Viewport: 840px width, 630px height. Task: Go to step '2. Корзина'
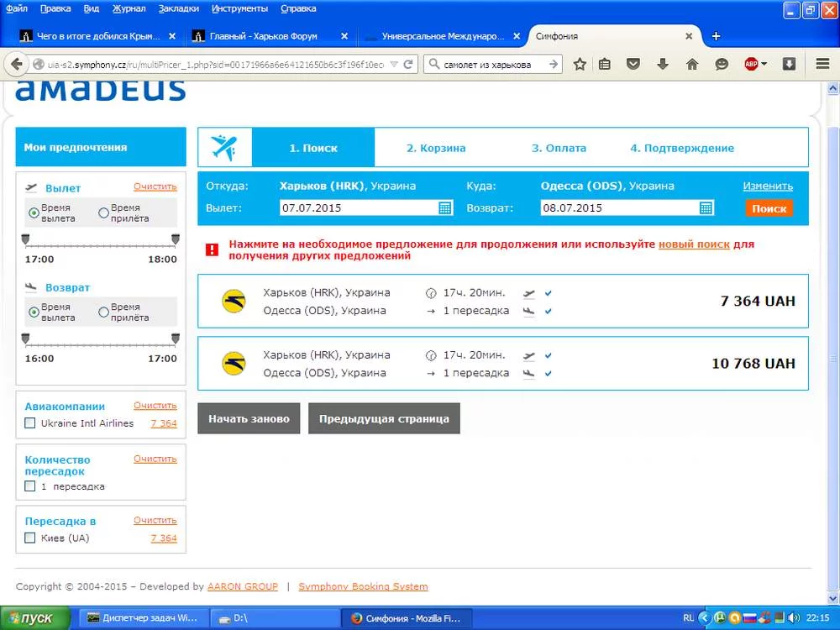tap(435, 148)
